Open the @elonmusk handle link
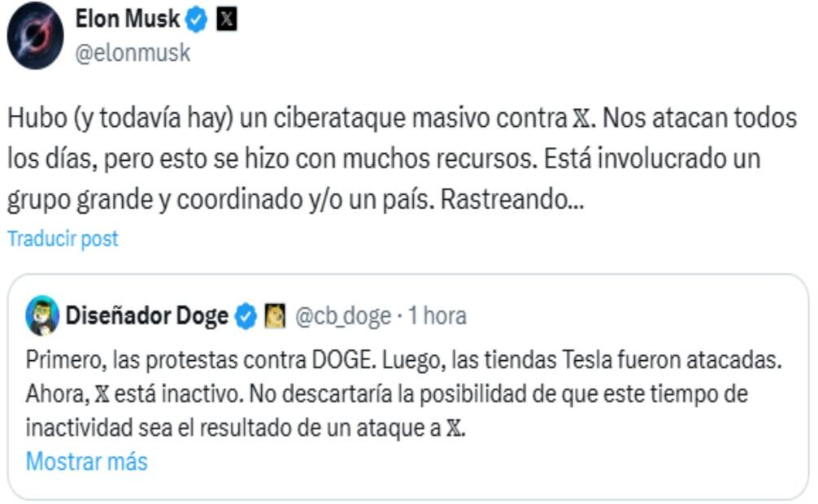Screen dimensions: 818x504 [x=133, y=54]
